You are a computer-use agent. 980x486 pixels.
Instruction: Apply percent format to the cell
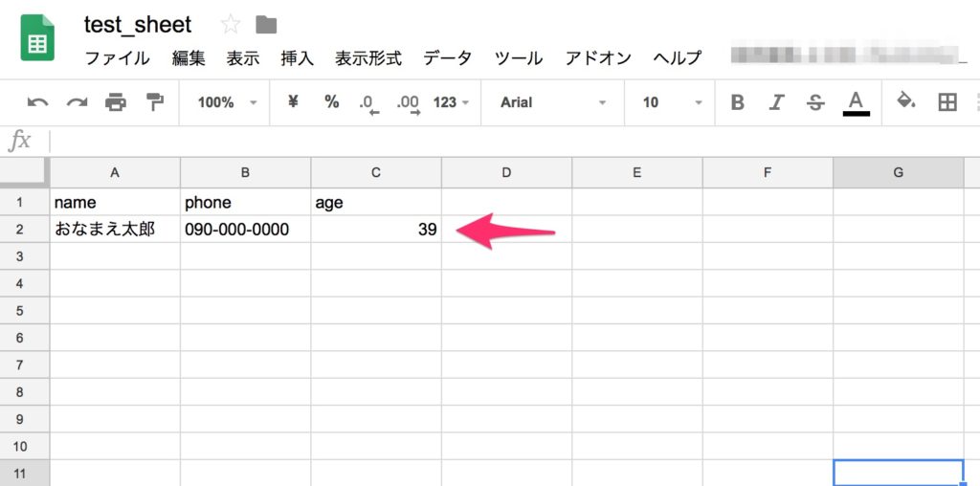[331, 102]
